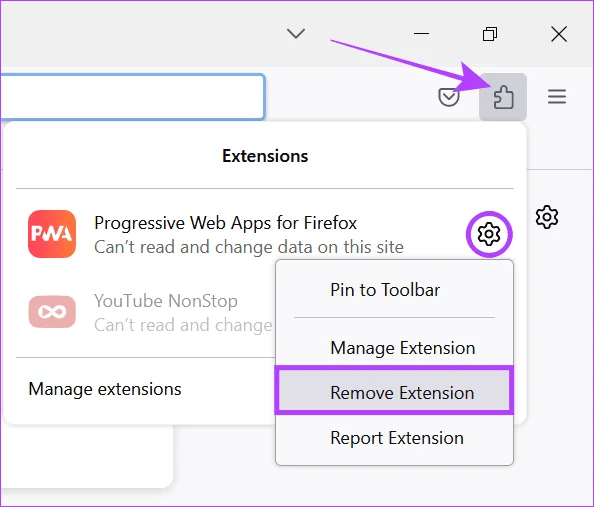Open the Manage extensions link
Image resolution: width=594 pixels, height=508 pixels.
105,389
